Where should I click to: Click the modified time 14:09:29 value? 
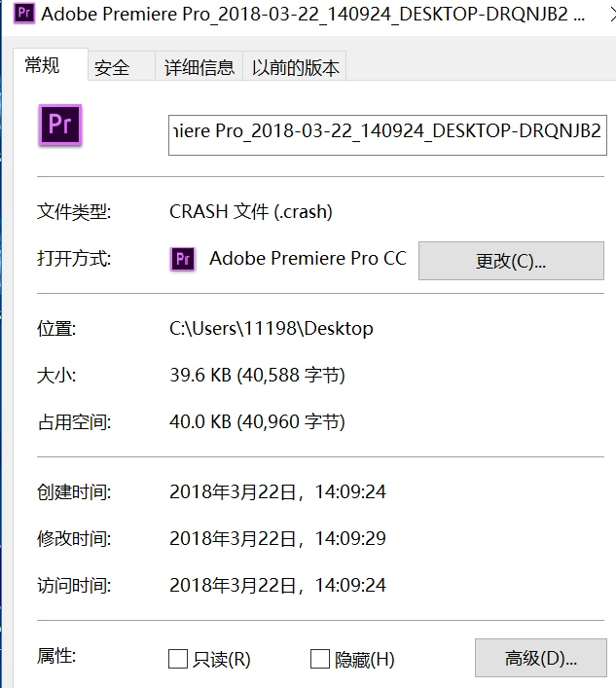pyautogui.click(x=277, y=538)
